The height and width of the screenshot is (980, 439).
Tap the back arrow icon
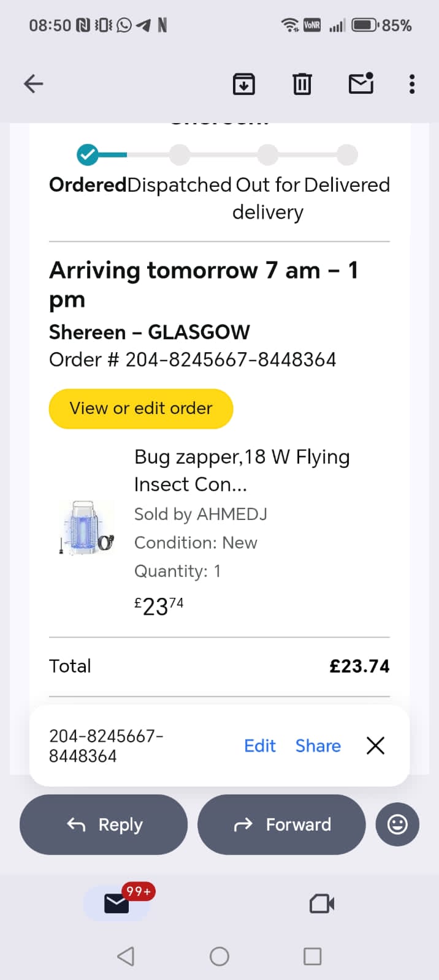tap(34, 84)
